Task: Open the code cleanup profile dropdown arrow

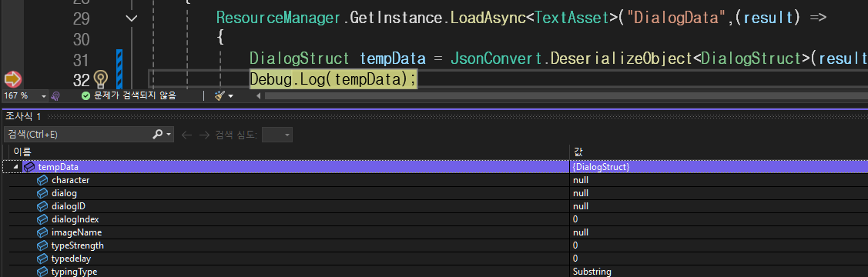Action: (230, 96)
